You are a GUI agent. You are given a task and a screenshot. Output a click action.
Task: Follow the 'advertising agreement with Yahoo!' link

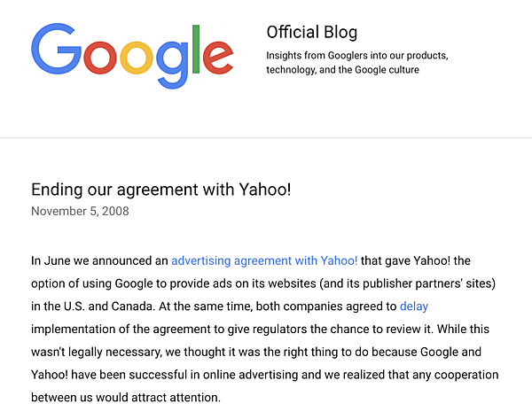pyautogui.click(x=264, y=260)
